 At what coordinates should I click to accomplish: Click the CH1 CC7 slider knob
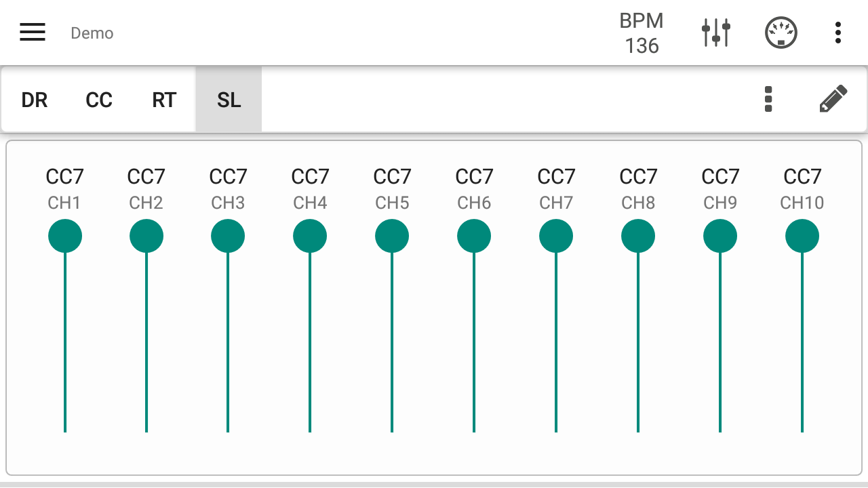pos(65,237)
